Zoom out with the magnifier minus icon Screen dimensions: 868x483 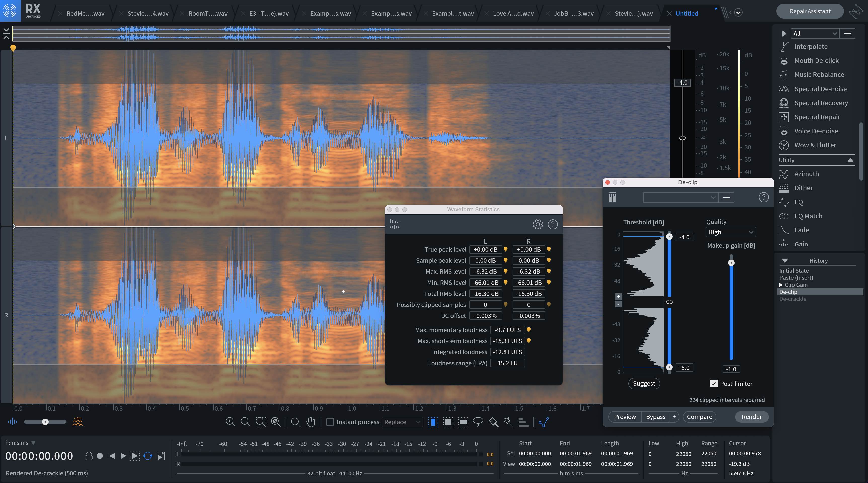pos(245,422)
